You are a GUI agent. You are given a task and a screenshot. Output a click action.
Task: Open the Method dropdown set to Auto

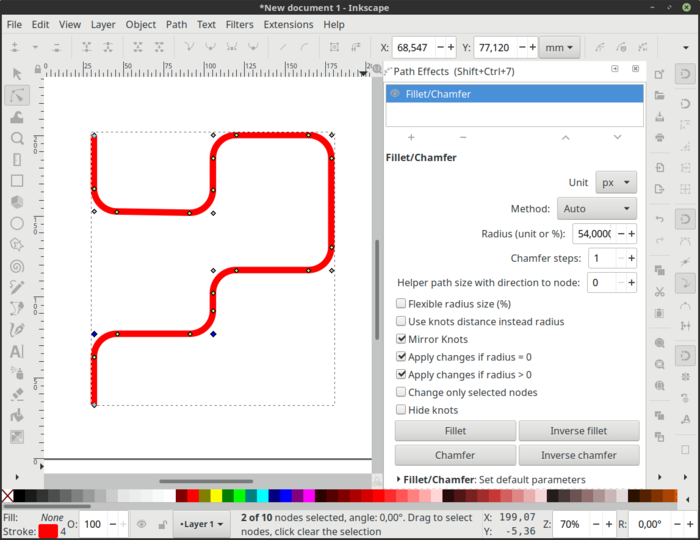tap(596, 209)
